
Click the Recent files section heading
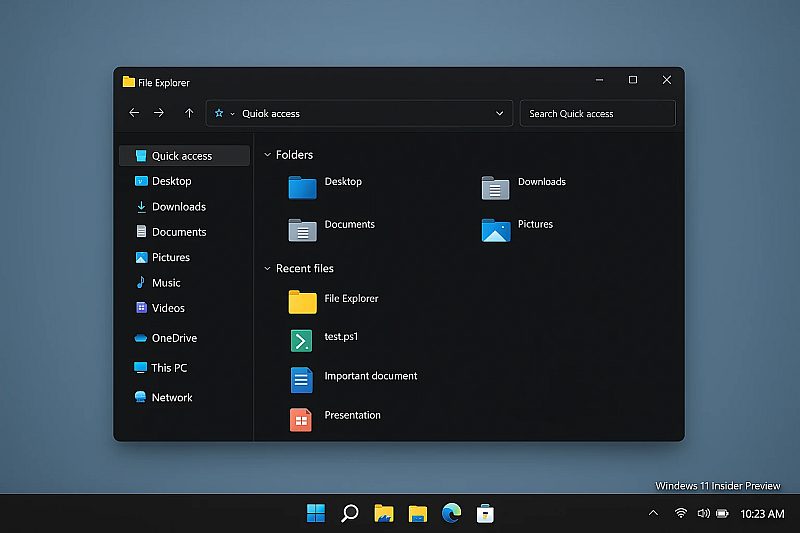tap(305, 268)
